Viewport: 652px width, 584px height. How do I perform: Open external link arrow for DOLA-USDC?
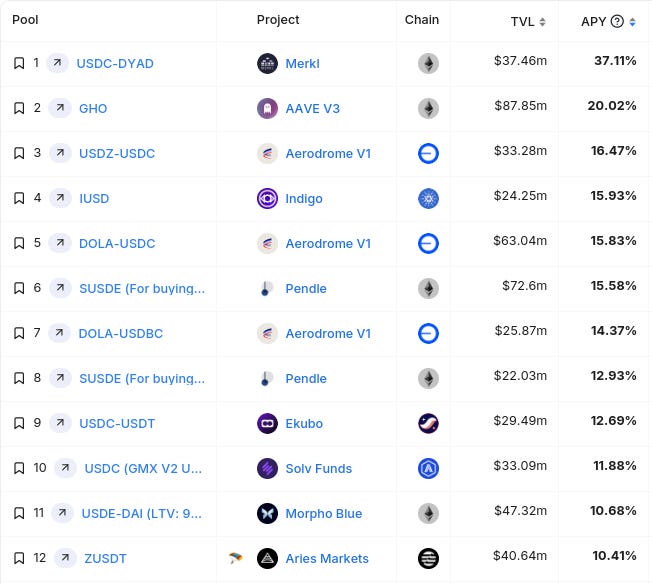click(x=60, y=243)
